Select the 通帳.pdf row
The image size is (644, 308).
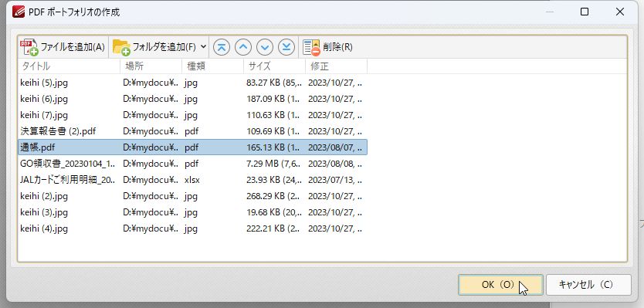point(192,147)
